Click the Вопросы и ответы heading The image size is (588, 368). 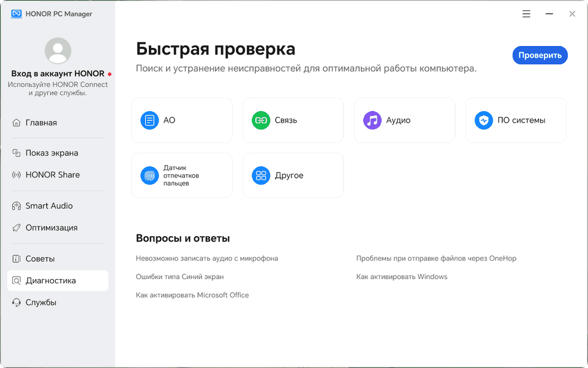(x=183, y=239)
